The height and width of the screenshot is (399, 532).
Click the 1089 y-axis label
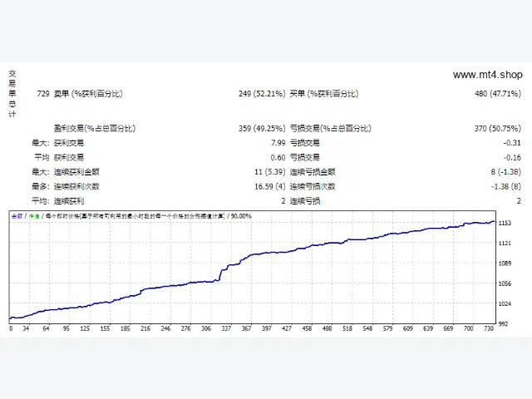(x=505, y=264)
